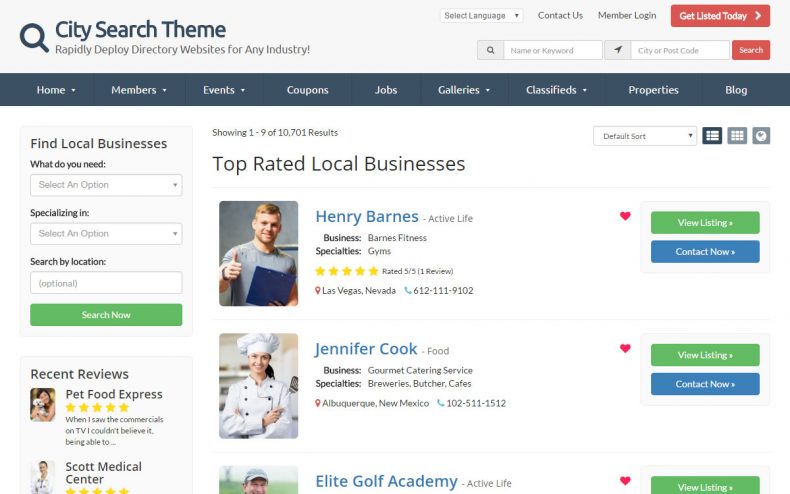Click the magnifier icon beside Name or Keyword
The image size is (790, 494).
pos(490,50)
